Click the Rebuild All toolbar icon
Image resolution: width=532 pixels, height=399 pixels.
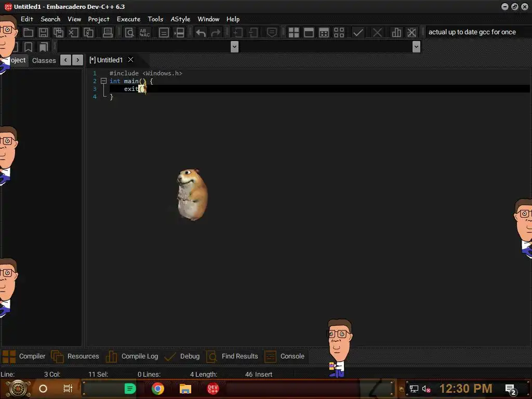[339, 33]
